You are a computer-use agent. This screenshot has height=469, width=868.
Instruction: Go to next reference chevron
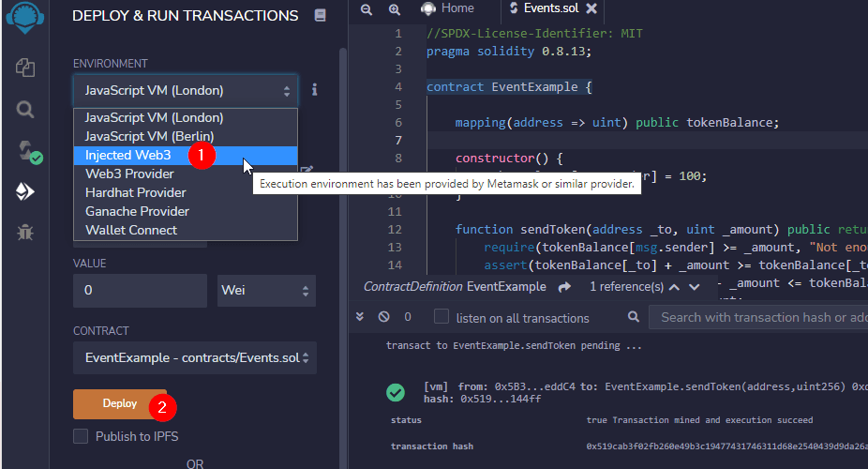tap(695, 287)
